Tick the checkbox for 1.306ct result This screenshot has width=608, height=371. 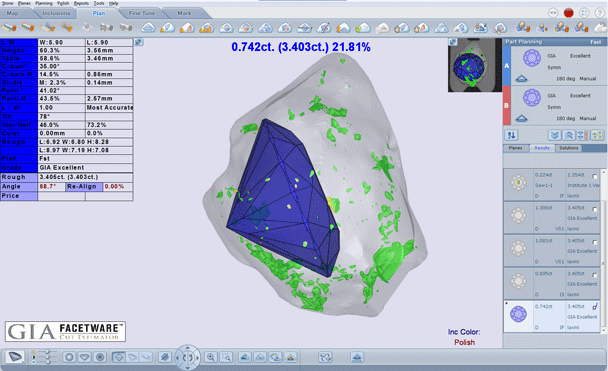point(595,209)
